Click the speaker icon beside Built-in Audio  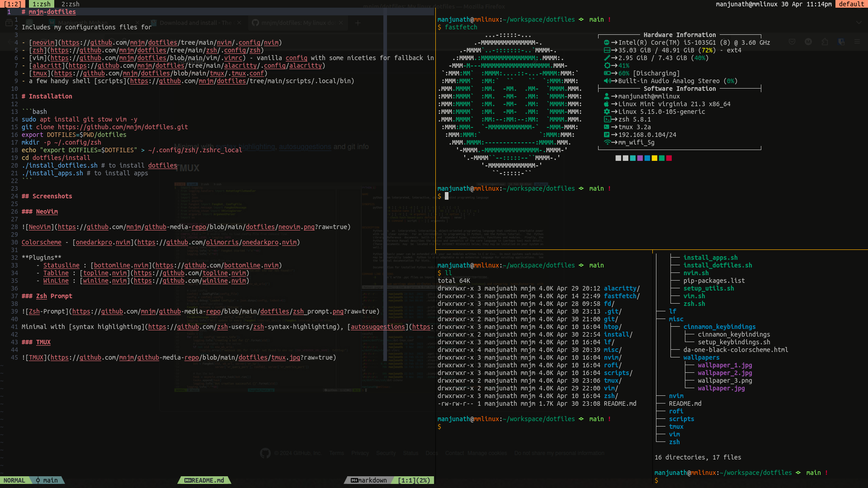[607, 81]
